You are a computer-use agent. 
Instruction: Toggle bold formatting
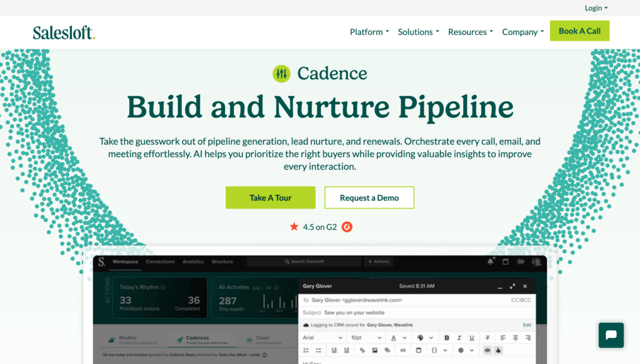446,338
